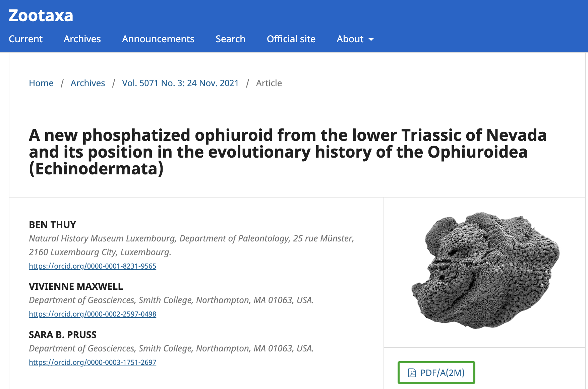Click the Article breadcrumb text
Viewport: 588px width, 389px height.
269,83
